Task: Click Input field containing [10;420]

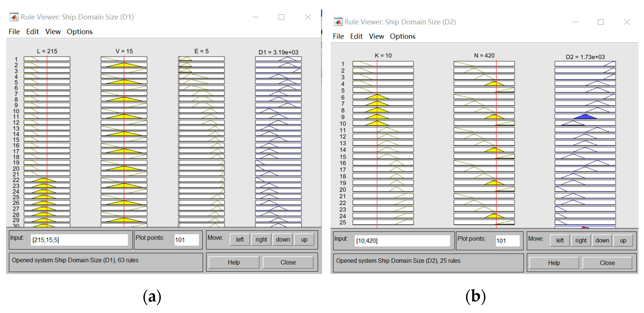Action: [402, 241]
